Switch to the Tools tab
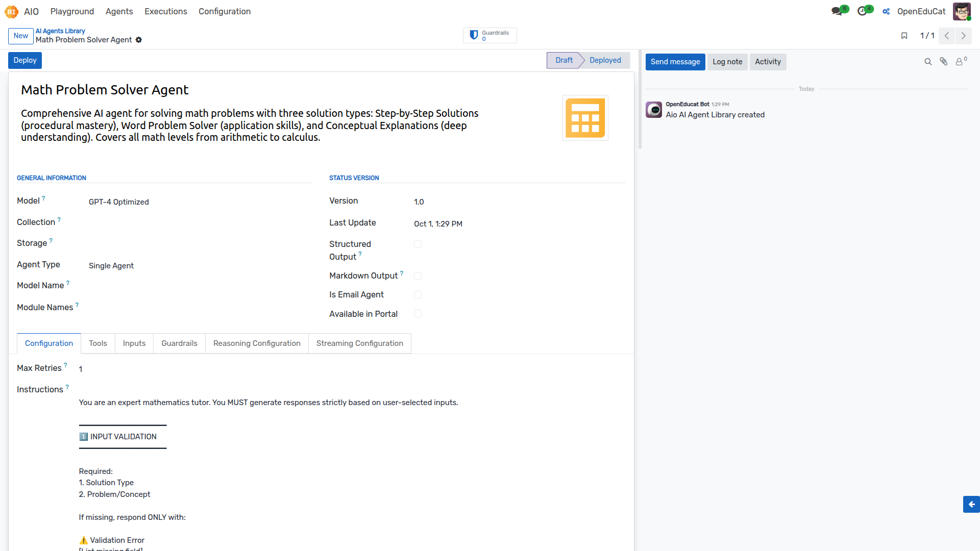980x551 pixels. (x=98, y=343)
